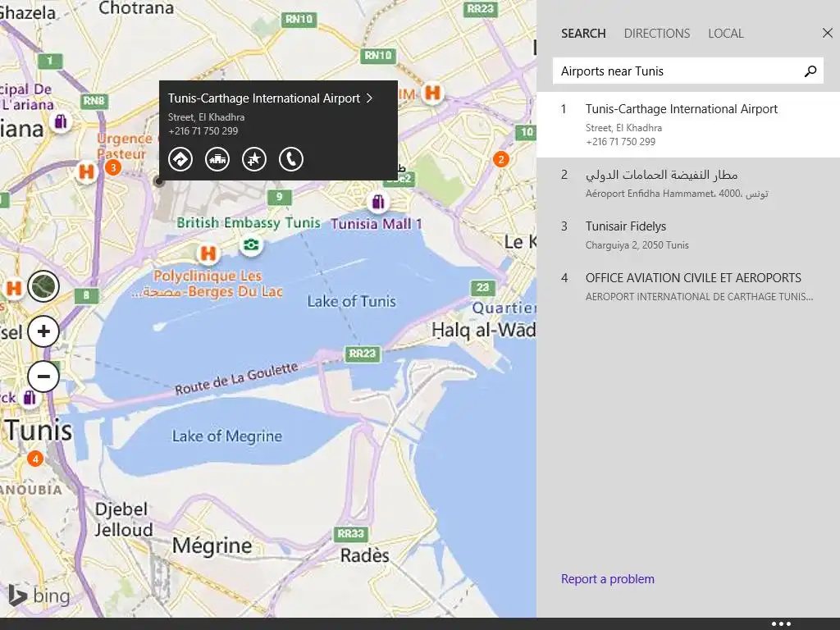Screen dimensions: 840x630
Task: Click shopping bag icon above Tunis label
Action: pyautogui.click(x=30, y=398)
